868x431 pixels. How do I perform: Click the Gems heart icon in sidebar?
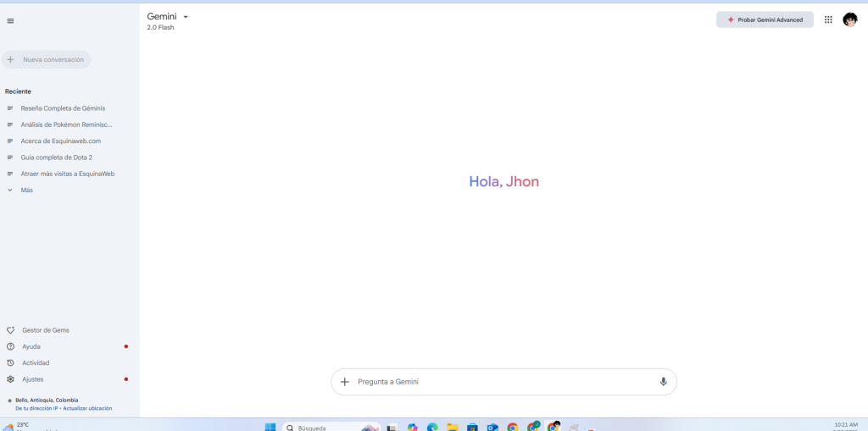click(x=10, y=330)
